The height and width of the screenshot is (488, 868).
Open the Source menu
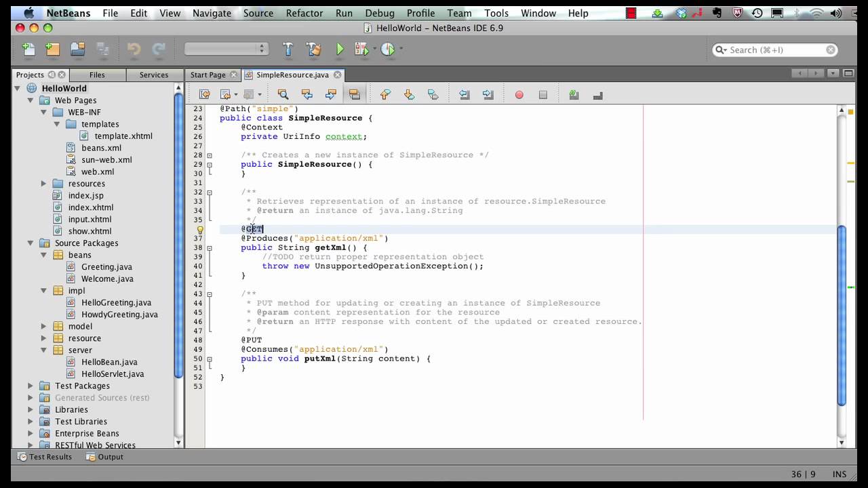click(258, 13)
